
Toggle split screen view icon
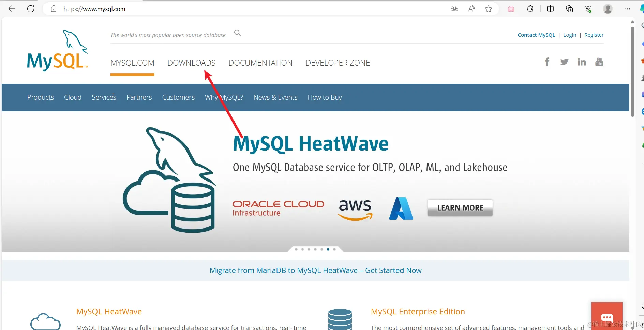550,9
